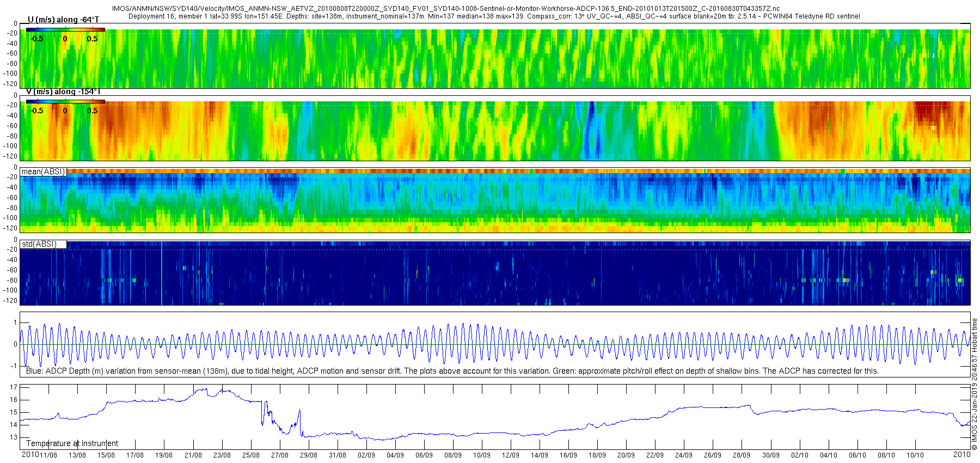Click the '14/09' date tick label

539,455
